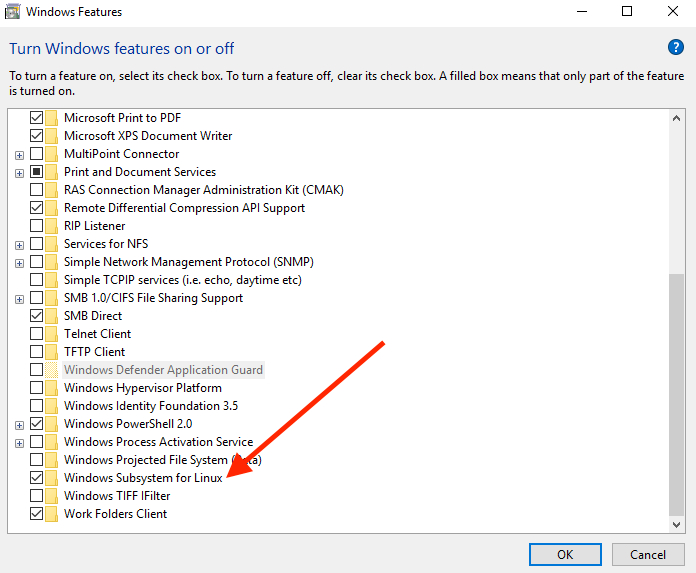Expand the Print and Document Services node

[19, 172]
